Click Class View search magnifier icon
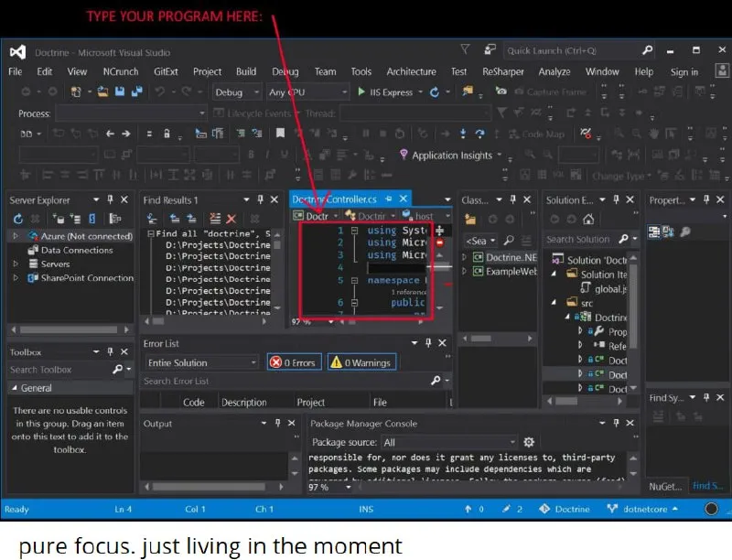This screenshot has height=560, width=732. [509, 241]
